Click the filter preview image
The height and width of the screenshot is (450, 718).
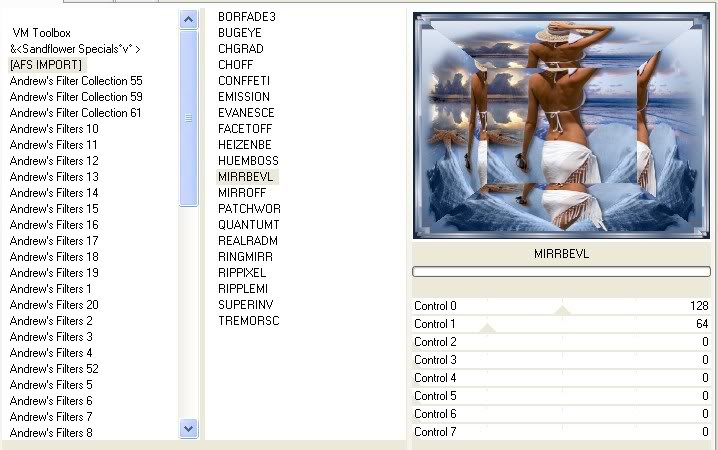[x=561, y=125]
